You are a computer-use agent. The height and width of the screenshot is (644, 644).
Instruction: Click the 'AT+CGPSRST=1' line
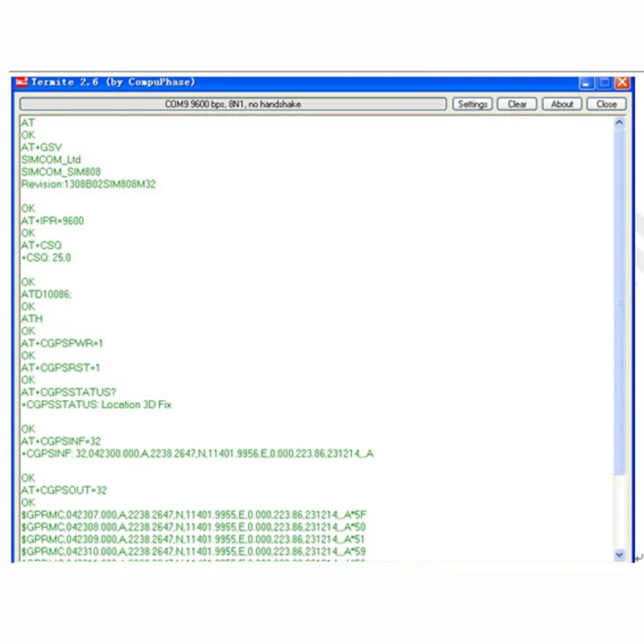60,368
